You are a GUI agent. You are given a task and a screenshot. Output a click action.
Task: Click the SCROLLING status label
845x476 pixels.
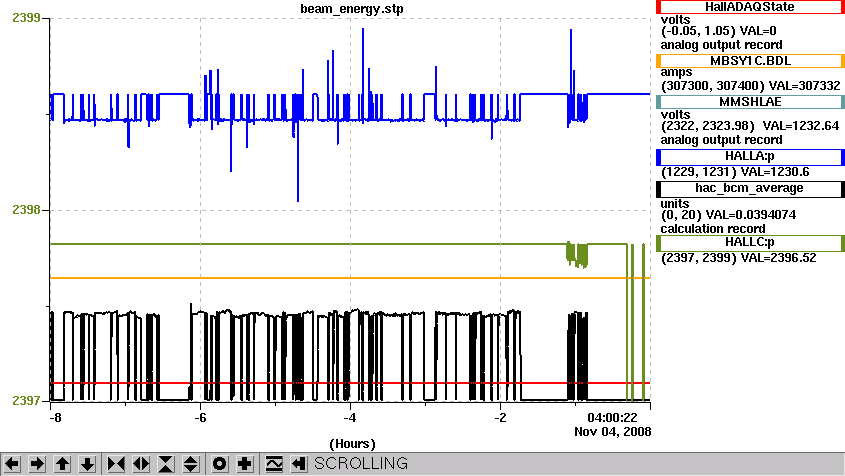(x=361, y=464)
